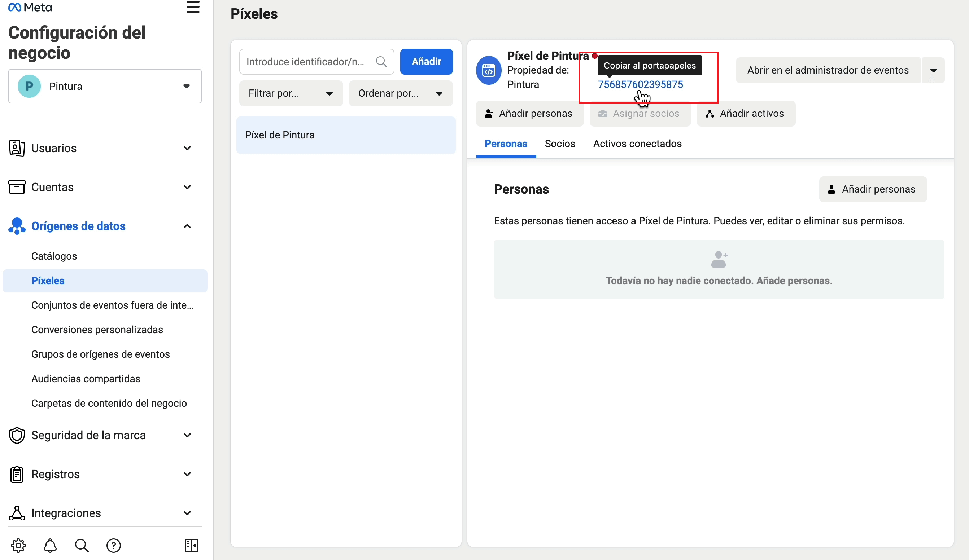Click the Introduce identificador search field
This screenshot has height=560, width=969.
316,61
